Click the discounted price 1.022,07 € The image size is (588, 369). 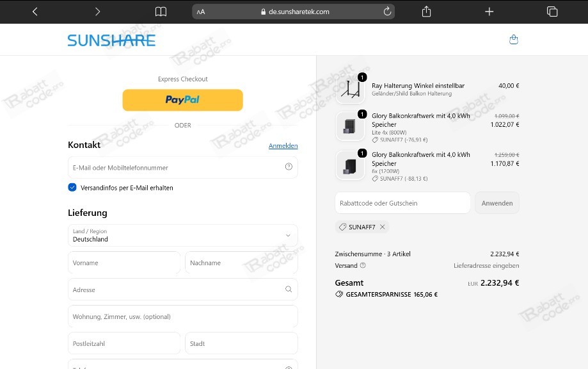click(x=505, y=124)
